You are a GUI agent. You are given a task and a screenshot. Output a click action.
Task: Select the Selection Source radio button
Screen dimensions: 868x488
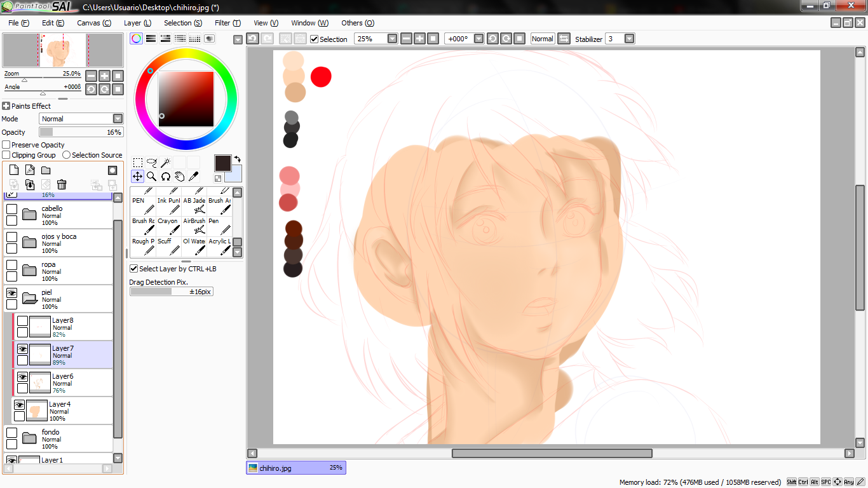click(66, 155)
